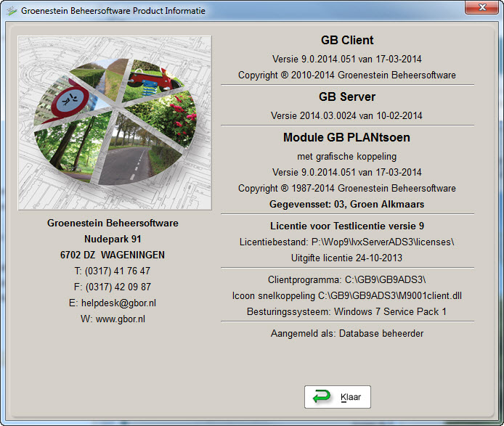Click the GB Client heading

347,41
